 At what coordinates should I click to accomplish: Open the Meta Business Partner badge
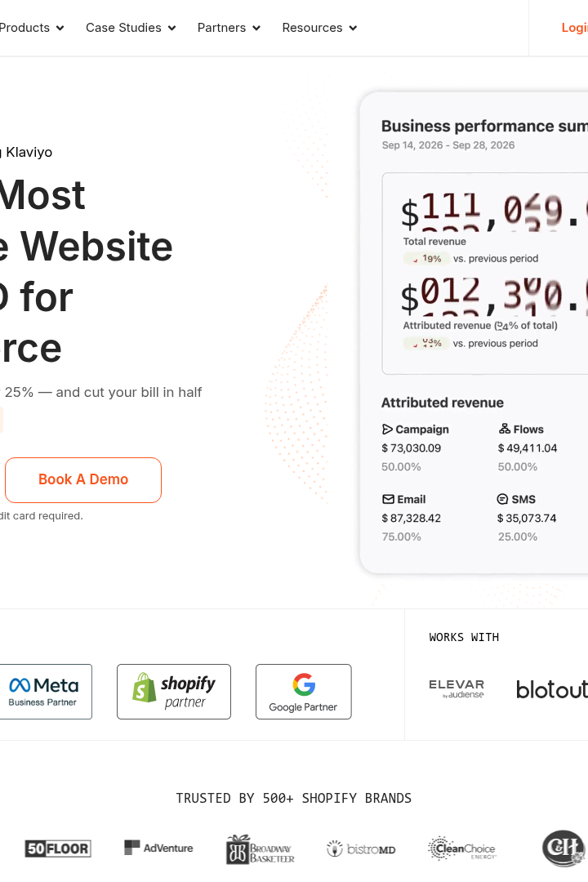click(x=44, y=692)
